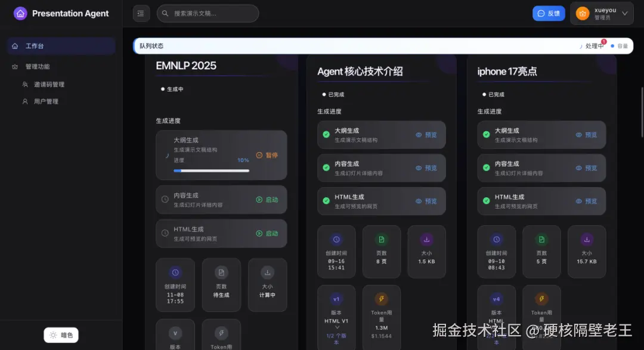Click iphone card 页数 document icon

(x=541, y=240)
